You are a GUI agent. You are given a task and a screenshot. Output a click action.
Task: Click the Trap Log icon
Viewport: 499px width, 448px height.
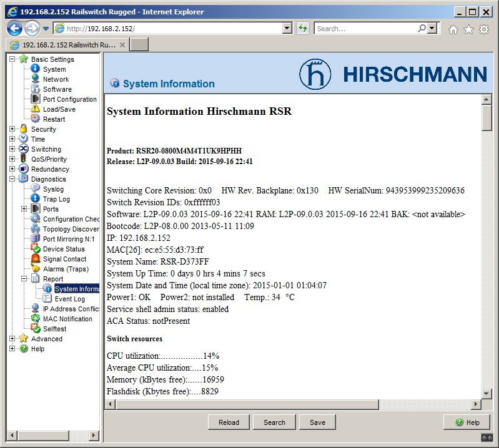(35, 198)
